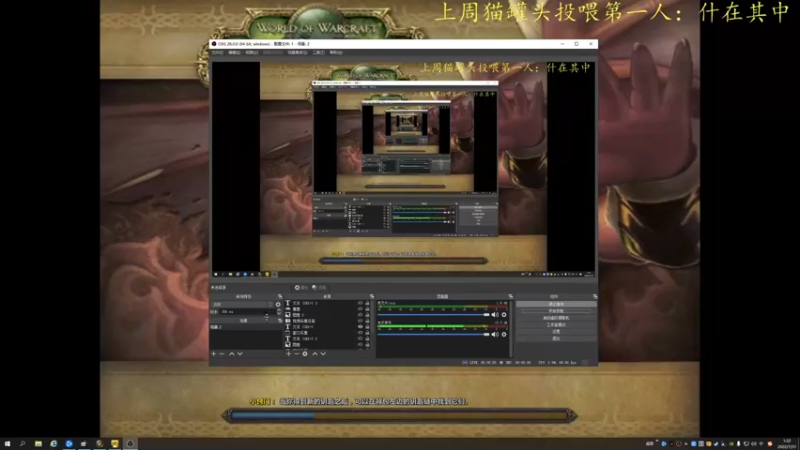
Task: Select scene 场景 2 in scene list
Action: (245, 327)
